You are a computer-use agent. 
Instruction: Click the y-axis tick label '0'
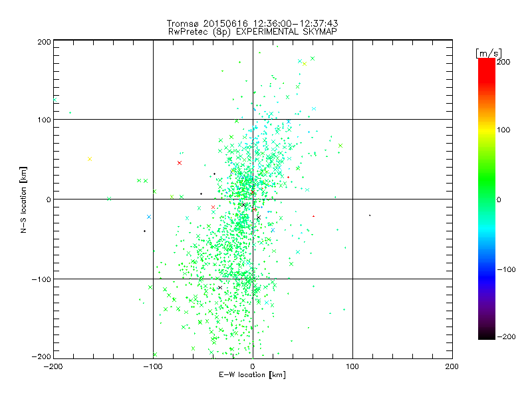click(49, 199)
